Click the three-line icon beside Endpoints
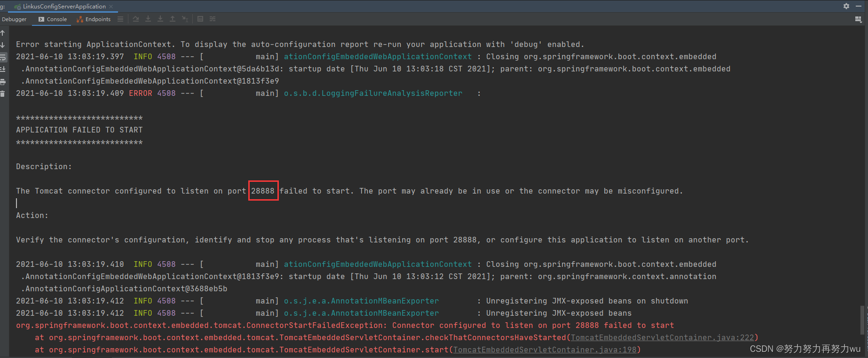The width and height of the screenshot is (868, 358). [x=120, y=19]
